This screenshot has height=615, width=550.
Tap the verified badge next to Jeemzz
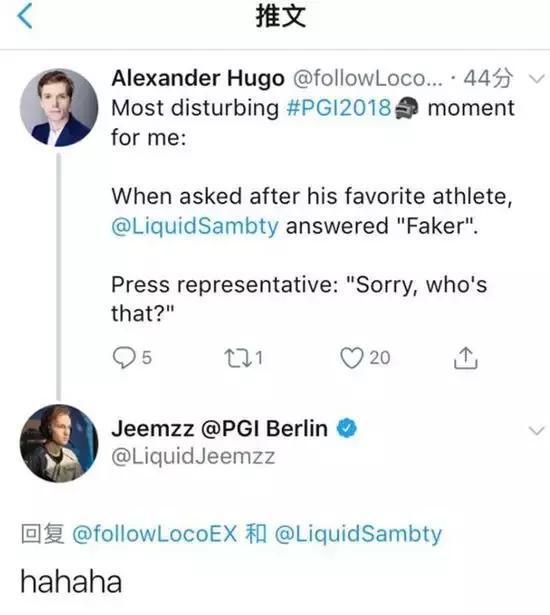click(x=347, y=428)
